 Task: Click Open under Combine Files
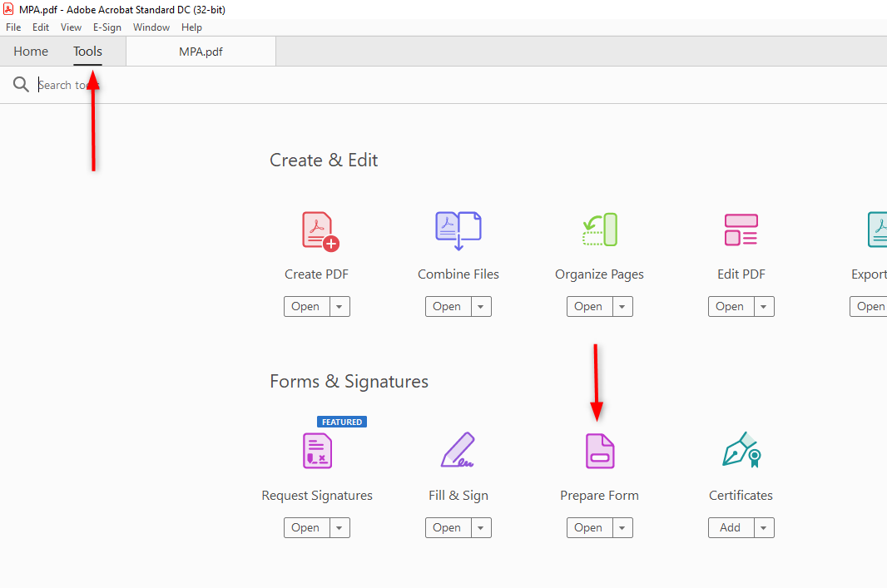coord(448,306)
